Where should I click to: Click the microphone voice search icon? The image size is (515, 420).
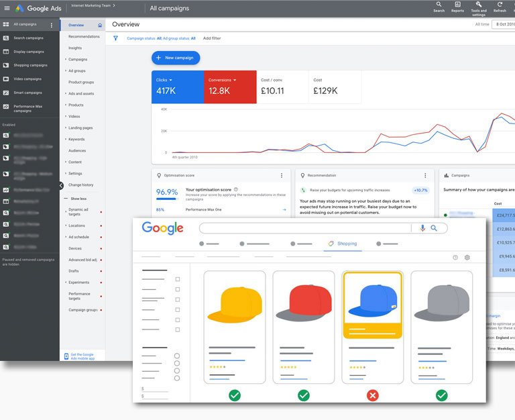pyautogui.click(x=422, y=228)
